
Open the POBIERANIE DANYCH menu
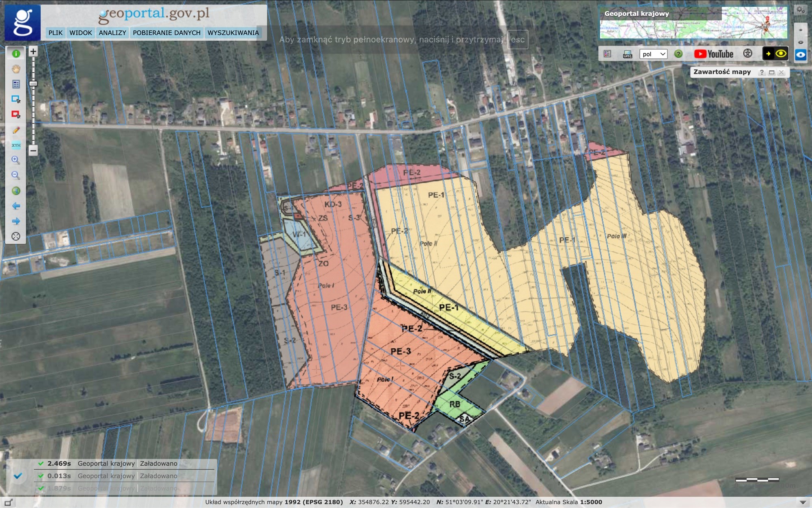(x=166, y=33)
